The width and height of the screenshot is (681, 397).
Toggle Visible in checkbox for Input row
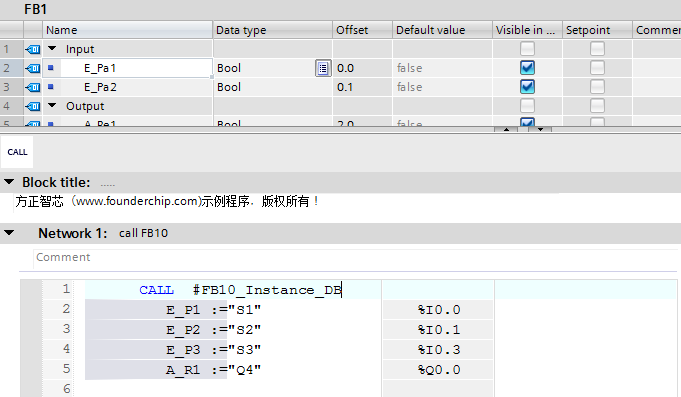point(527,49)
